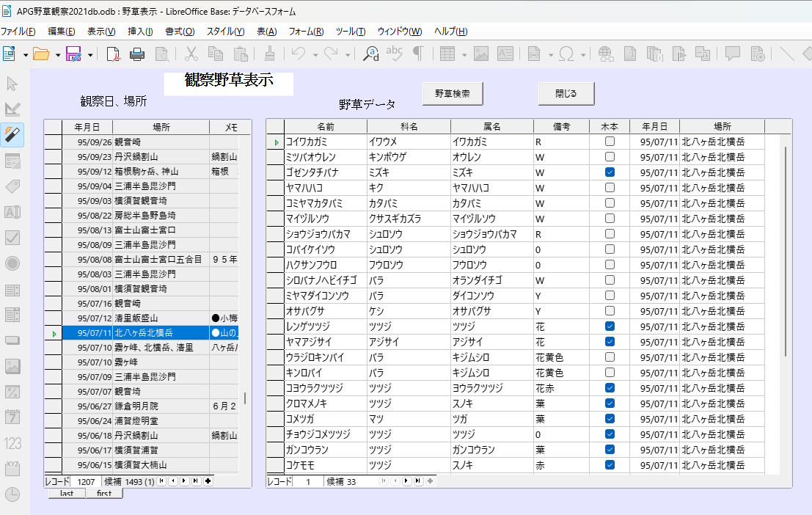This screenshot has width=812, height=515.
Task: Click the Print icon in toolbar
Action: point(137,54)
